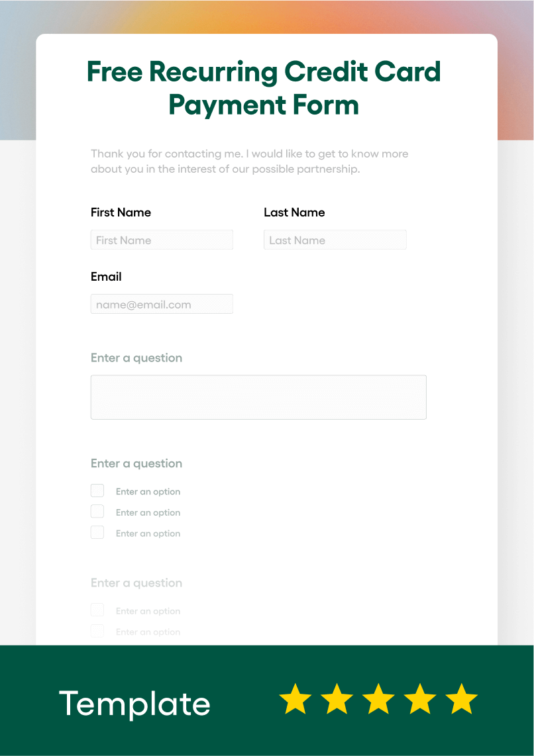Click the second yellow rating star

point(337,698)
